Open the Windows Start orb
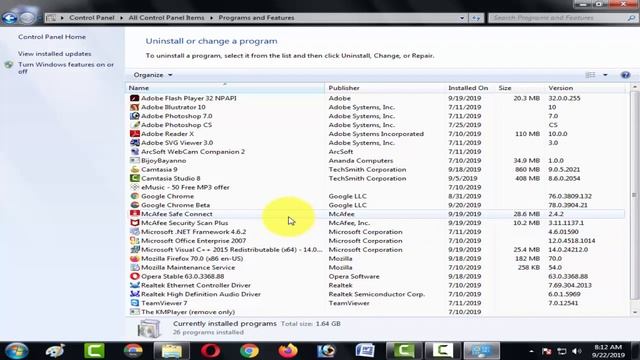This screenshot has height=360, width=640. click(x=17, y=351)
